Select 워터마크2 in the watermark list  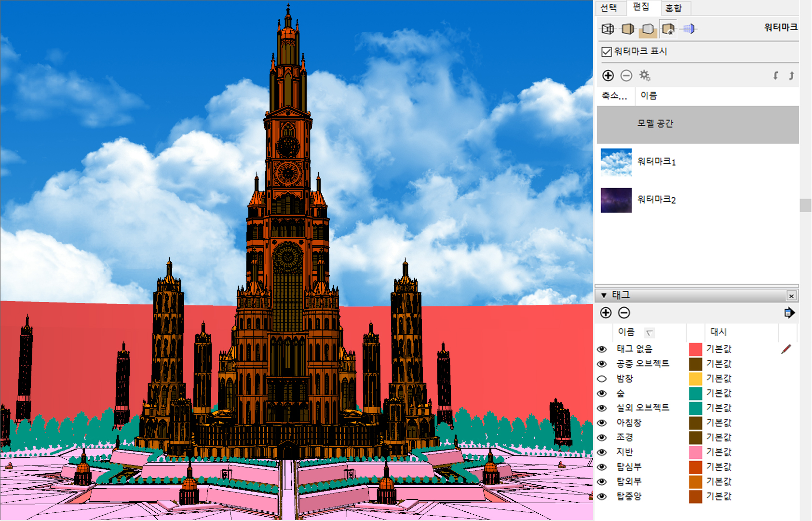[x=656, y=200]
